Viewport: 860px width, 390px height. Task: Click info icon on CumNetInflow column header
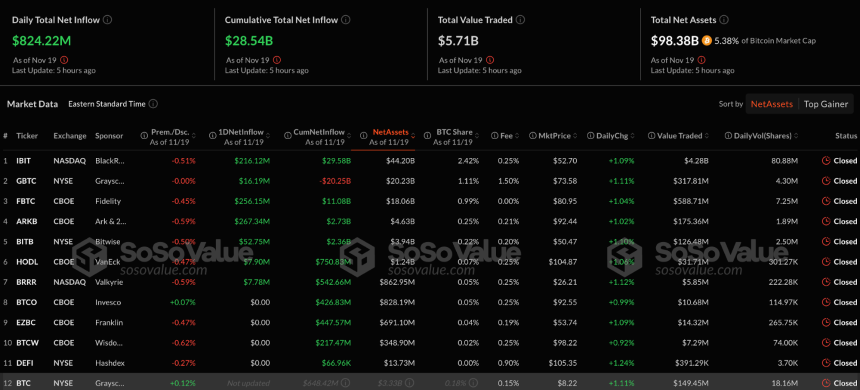pos(287,135)
